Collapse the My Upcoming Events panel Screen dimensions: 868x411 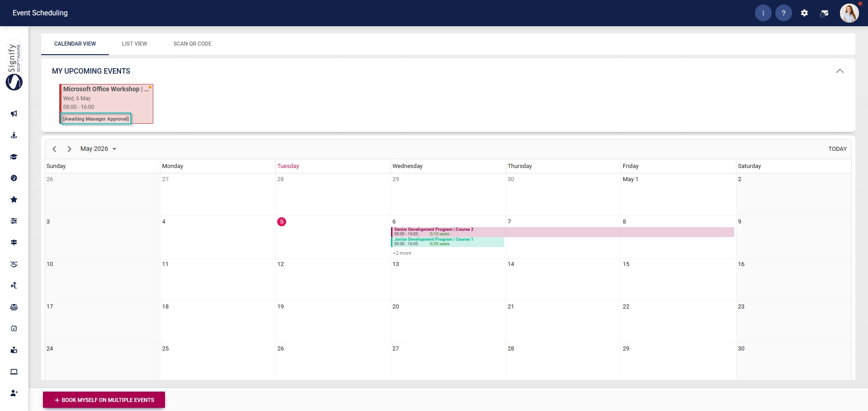point(840,71)
